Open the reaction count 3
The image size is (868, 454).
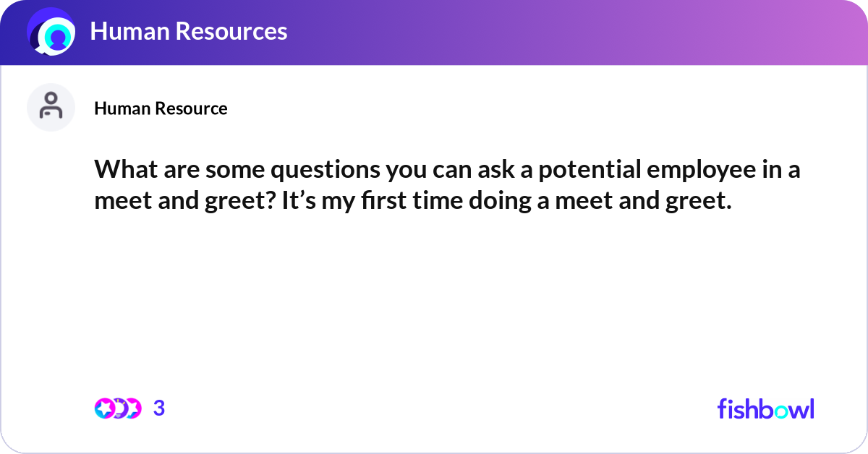[159, 408]
